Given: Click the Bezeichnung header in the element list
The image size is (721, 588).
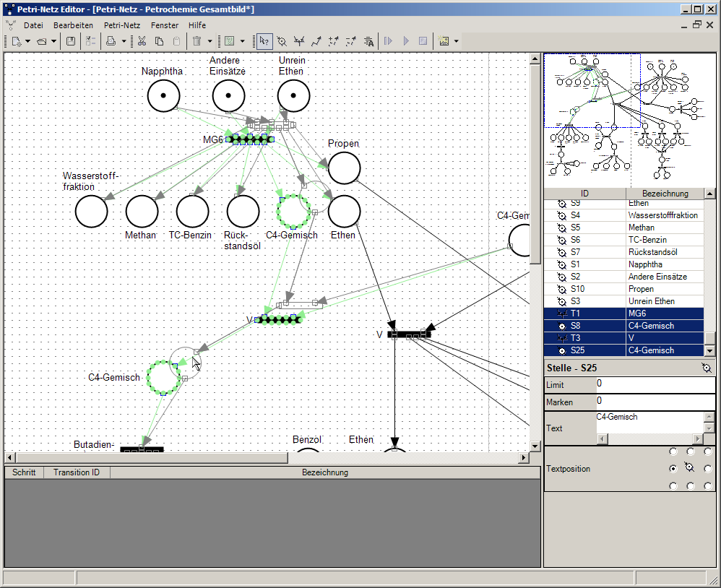Looking at the screenshot, I should (x=665, y=194).
